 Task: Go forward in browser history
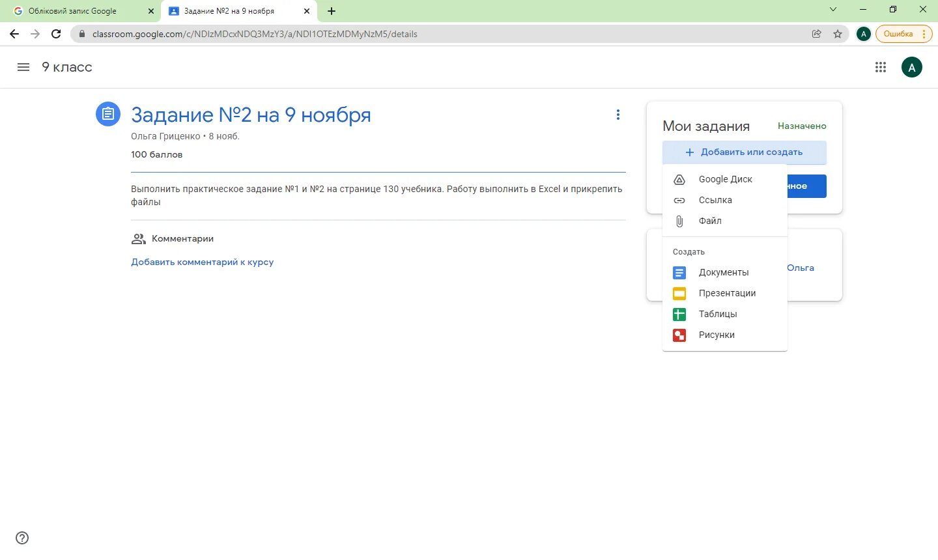tap(35, 34)
